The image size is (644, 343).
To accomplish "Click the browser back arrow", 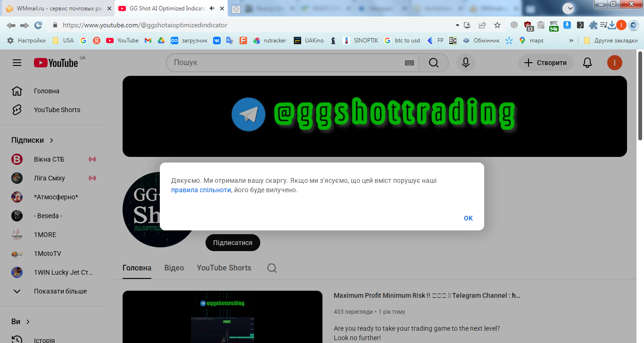I will coord(11,25).
